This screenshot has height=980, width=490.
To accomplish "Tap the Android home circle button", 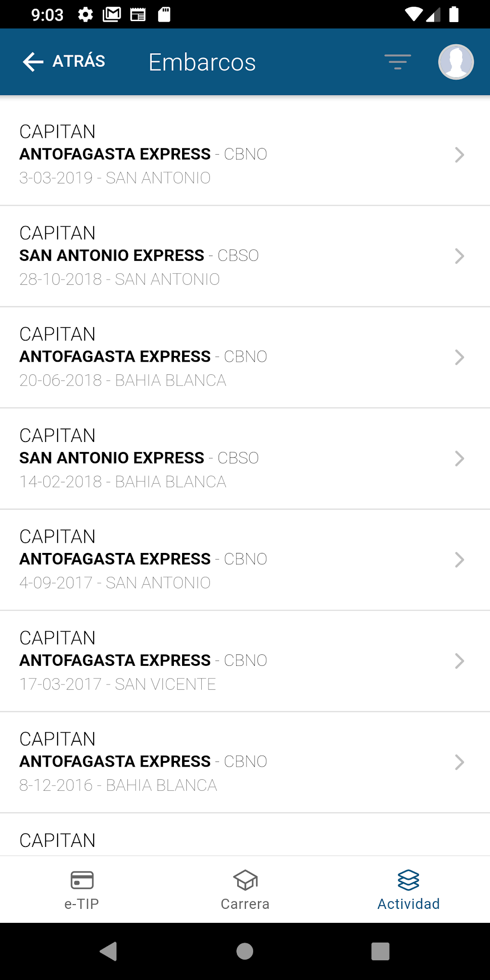I will click(x=245, y=951).
